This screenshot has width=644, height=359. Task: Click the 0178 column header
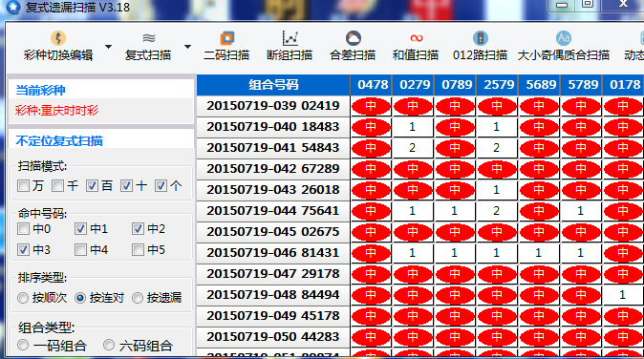pos(624,85)
